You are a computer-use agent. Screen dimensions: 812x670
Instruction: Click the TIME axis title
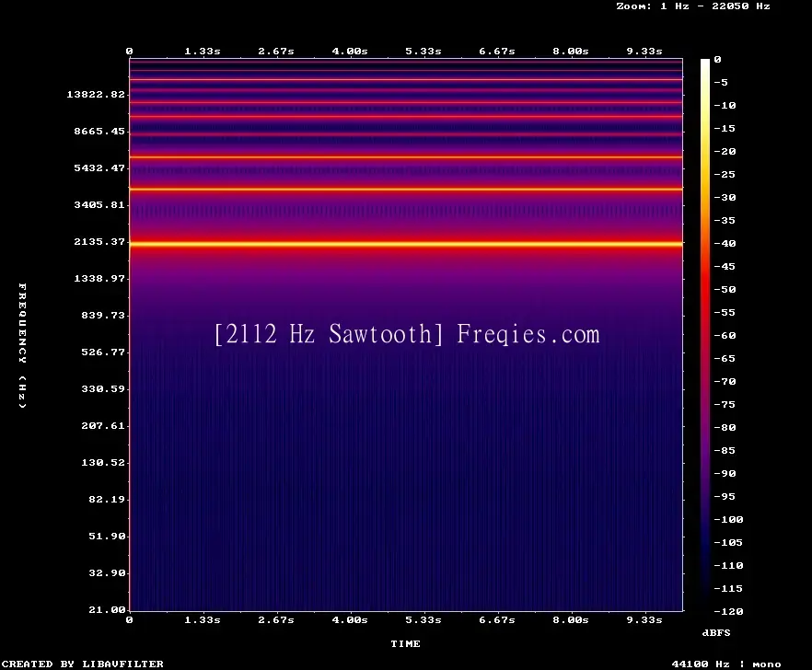point(405,643)
